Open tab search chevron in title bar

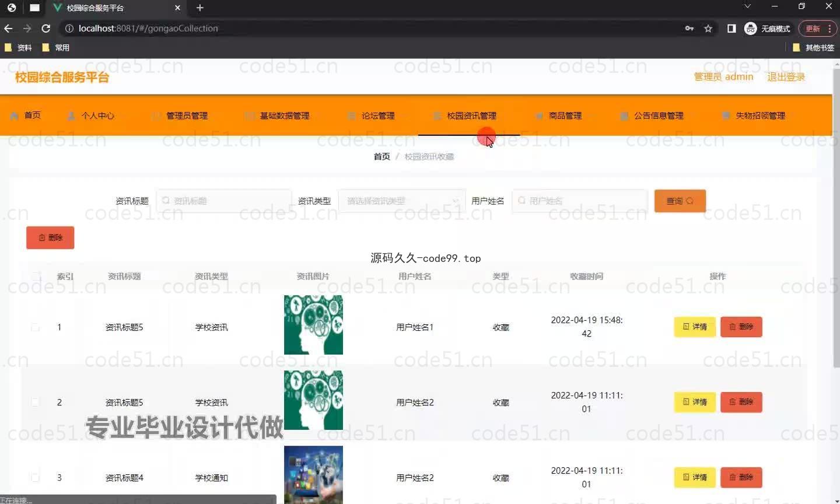747,6
